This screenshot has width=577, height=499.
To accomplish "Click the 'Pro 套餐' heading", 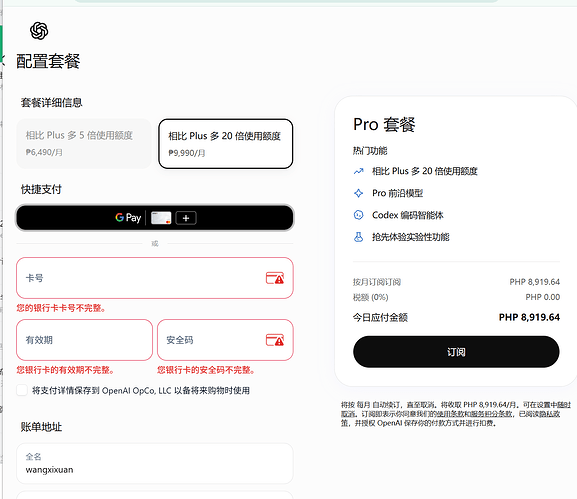I will click(384, 124).
